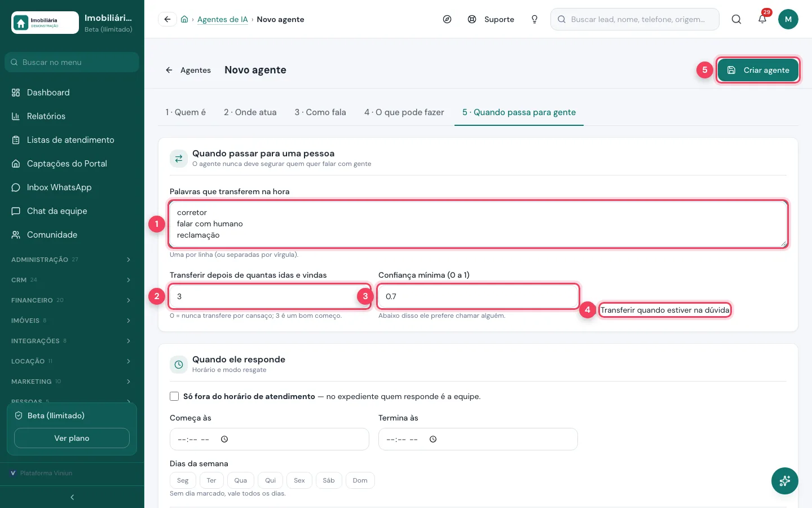Expand the IMÓVEIS section
The image size is (812, 508).
coord(72,321)
